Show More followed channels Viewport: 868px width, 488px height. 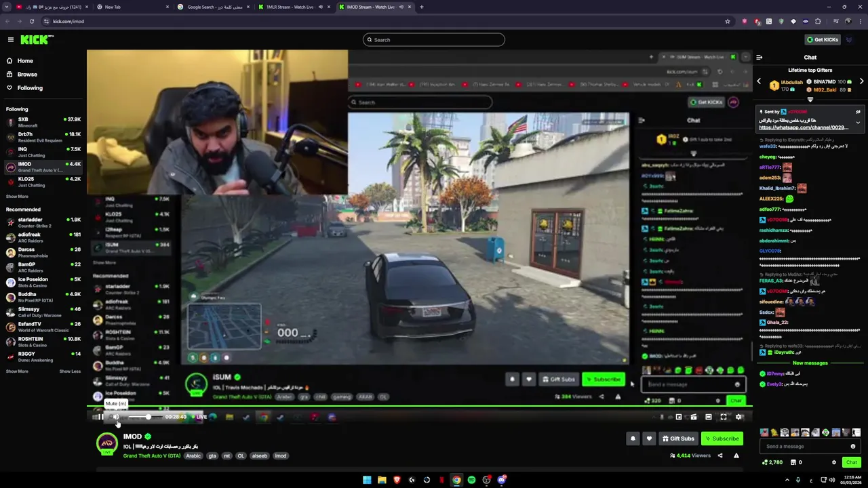(x=17, y=197)
